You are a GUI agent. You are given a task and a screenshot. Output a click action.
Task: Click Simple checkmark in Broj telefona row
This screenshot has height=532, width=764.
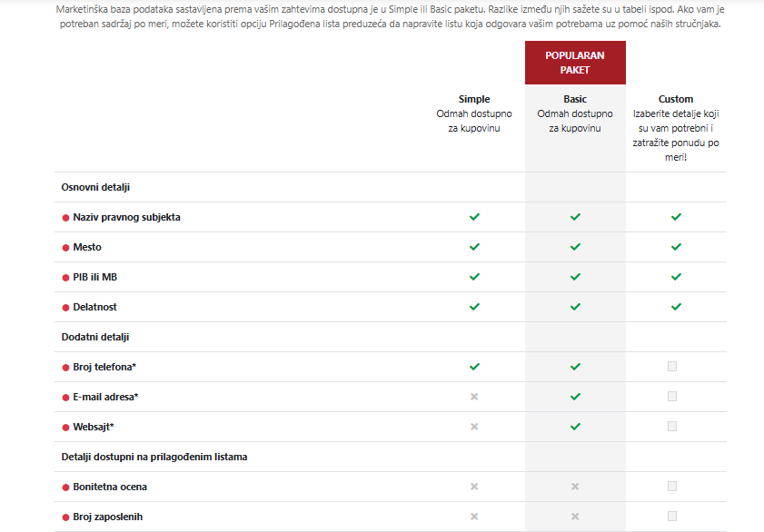474,367
